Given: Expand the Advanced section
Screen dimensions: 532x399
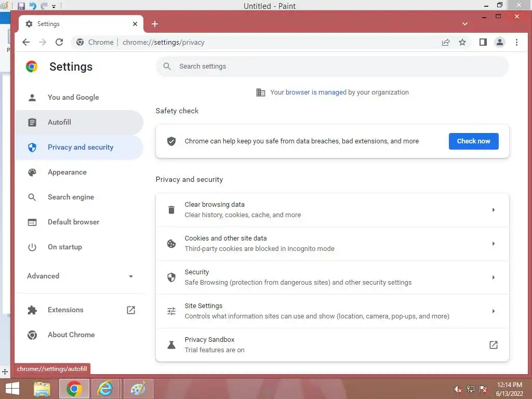Looking at the screenshot, I should pos(79,276).
